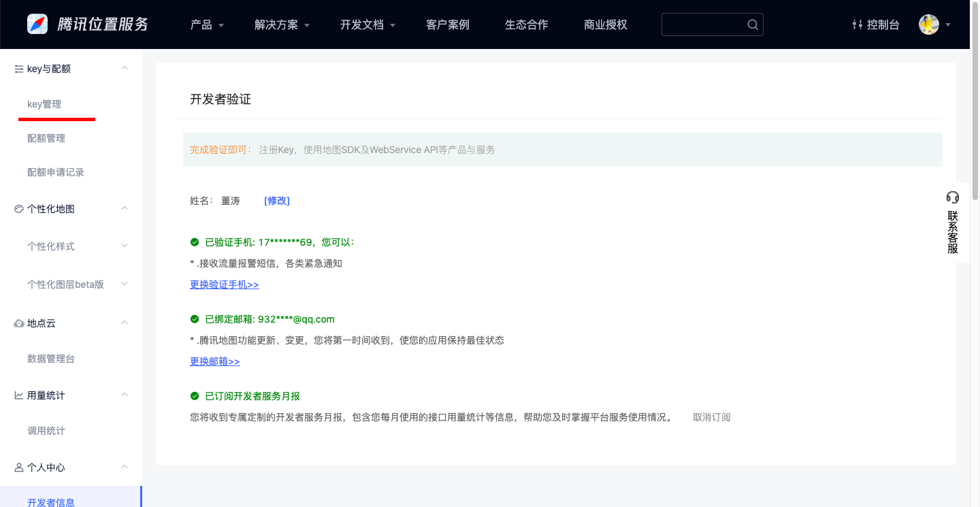Open 调用统计 in the sidebar
Image resolution: width=980 pixels, height=507 pixels.
tap(46, 431)
